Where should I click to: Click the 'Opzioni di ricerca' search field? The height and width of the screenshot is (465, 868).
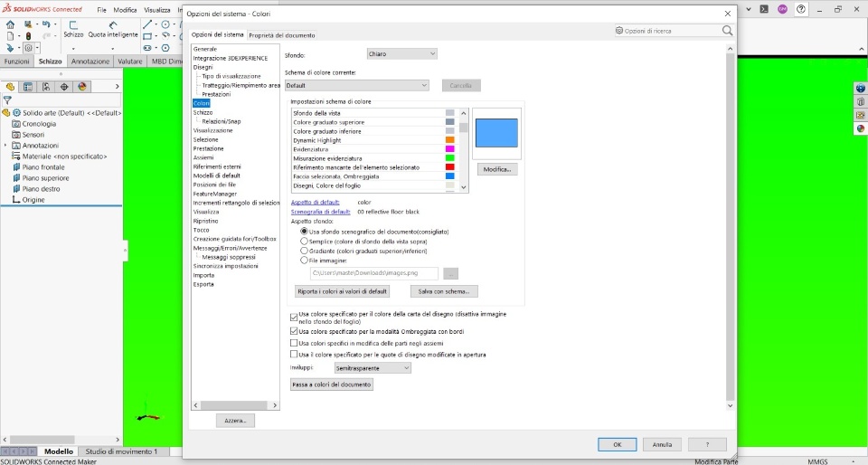pos(667,31)
